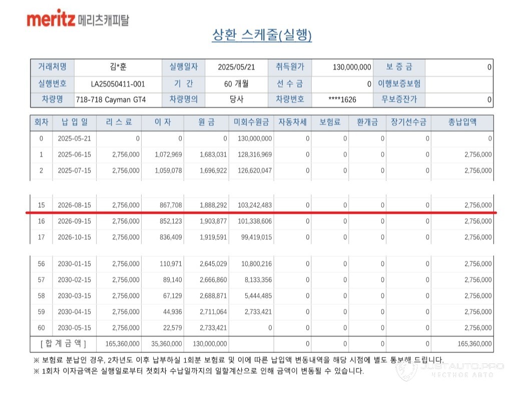The height and width of the screenshot is (399, 532).
Task: Select payment date 2030-05-15
Action: pyautogui.click(x=74, y=328)
